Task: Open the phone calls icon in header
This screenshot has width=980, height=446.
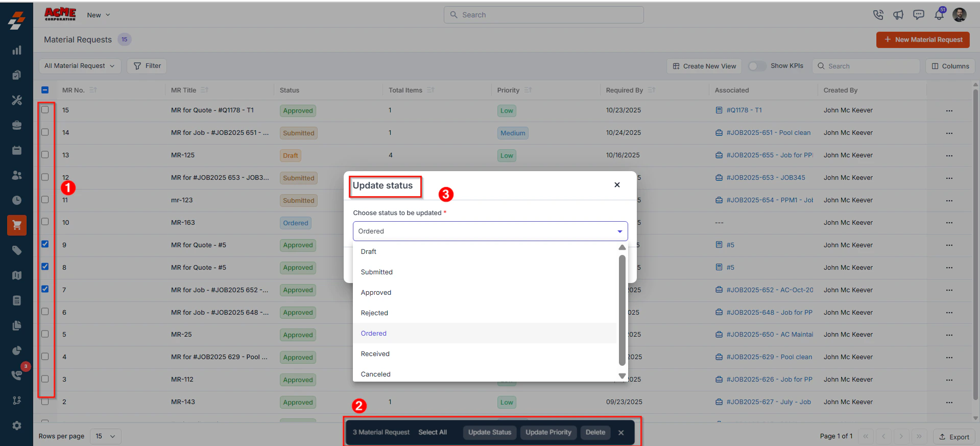Action: (x=878, y=15)
